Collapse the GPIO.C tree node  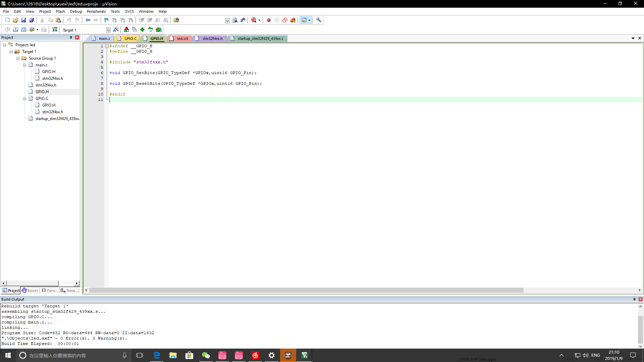pyautogui.click(x=24, y=99)
